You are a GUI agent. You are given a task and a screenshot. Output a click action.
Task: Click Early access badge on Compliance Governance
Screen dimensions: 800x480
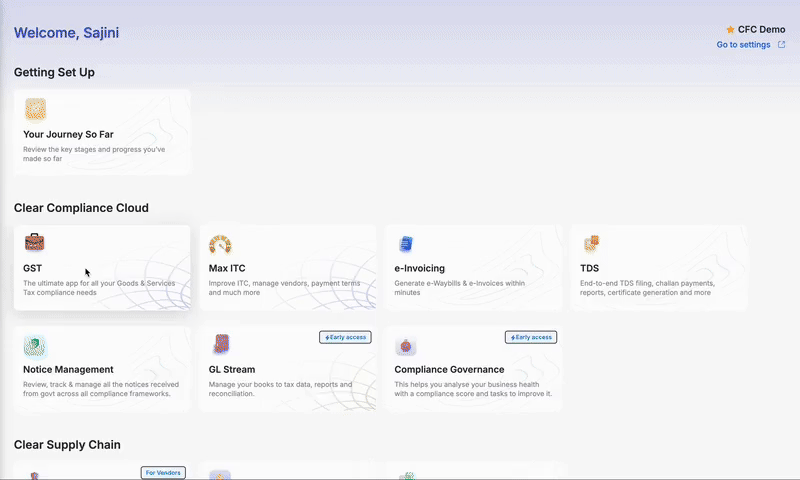pyautogui.click(x=531, y=337)
